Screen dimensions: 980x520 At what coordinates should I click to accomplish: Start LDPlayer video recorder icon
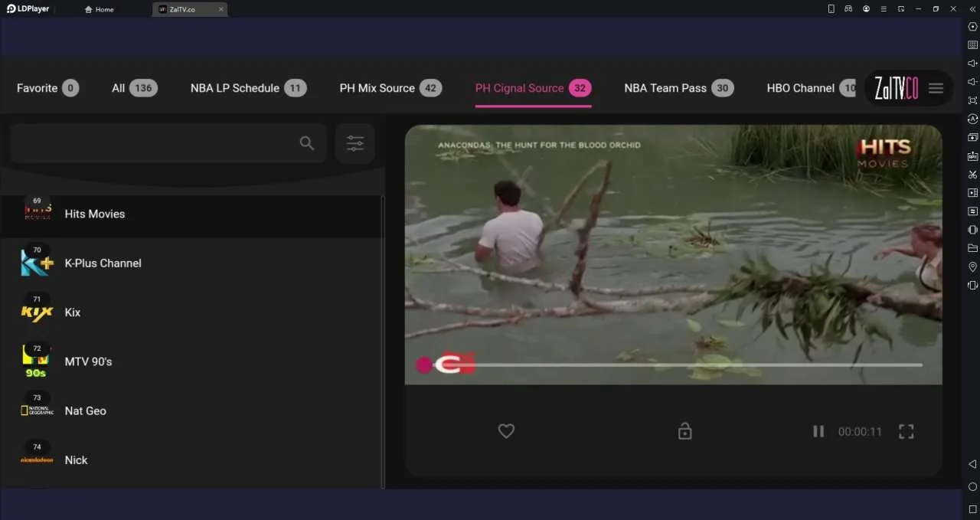pyautogui.click(x=972, y=193)
